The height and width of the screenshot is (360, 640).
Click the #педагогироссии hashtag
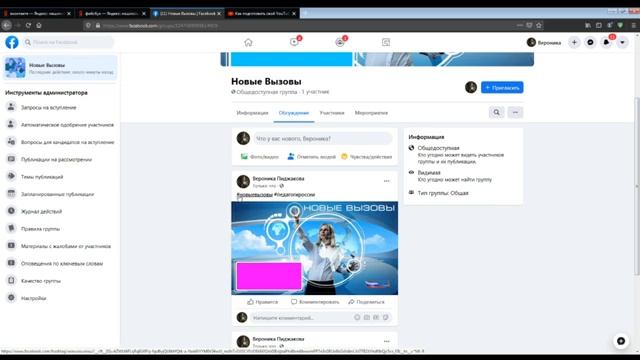[294, 195]
